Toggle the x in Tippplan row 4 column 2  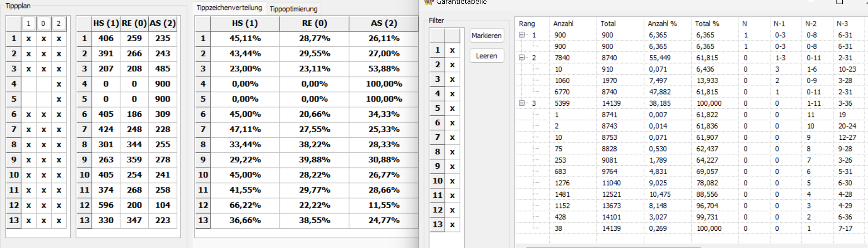pyautogui.click(x=58, y=84)
